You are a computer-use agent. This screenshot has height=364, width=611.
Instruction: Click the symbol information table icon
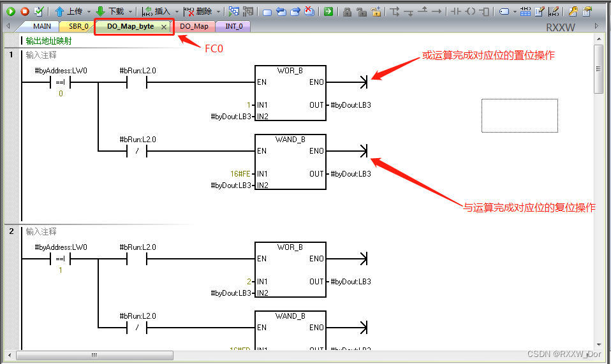click(525, 11)
